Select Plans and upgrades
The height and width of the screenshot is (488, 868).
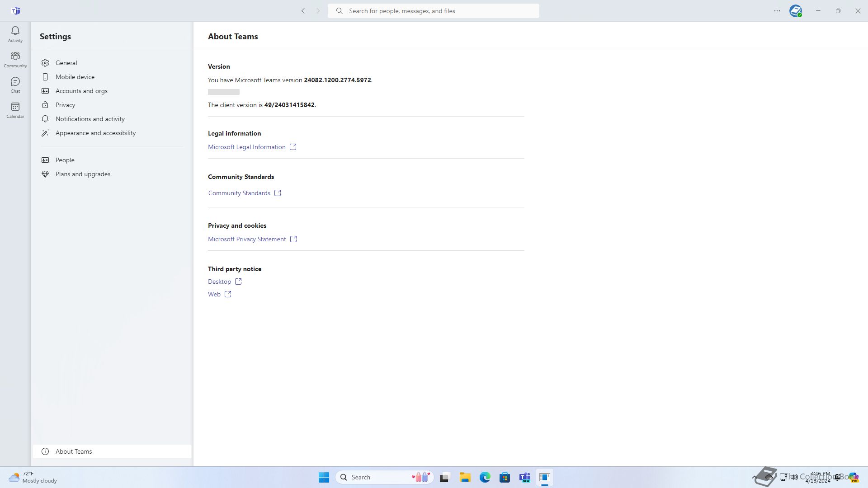[x=112, y=174]
